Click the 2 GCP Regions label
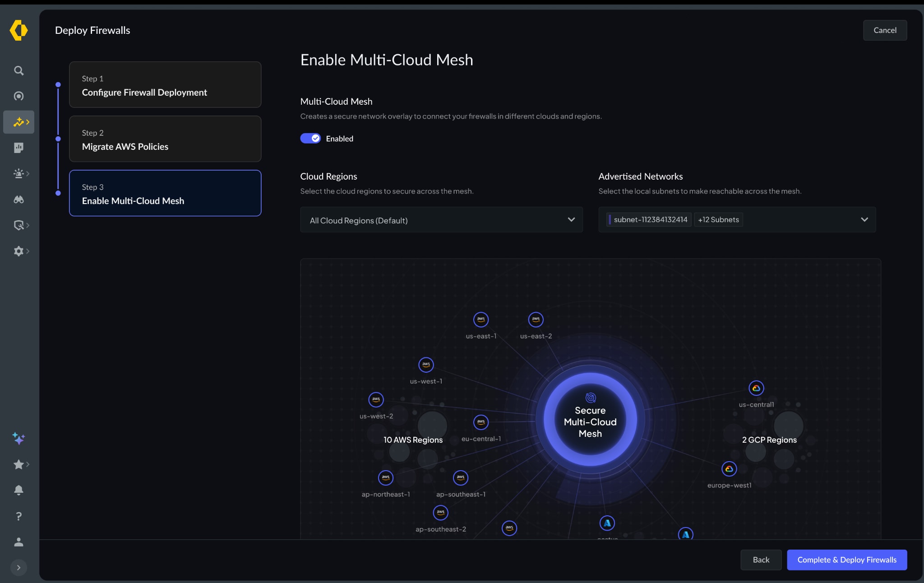924x583 pixels. (769, 440)
